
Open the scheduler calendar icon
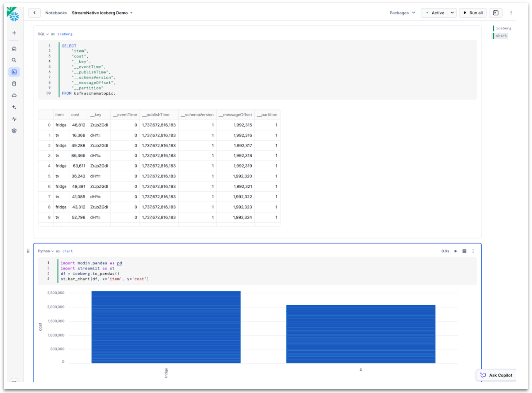(495, 13)
